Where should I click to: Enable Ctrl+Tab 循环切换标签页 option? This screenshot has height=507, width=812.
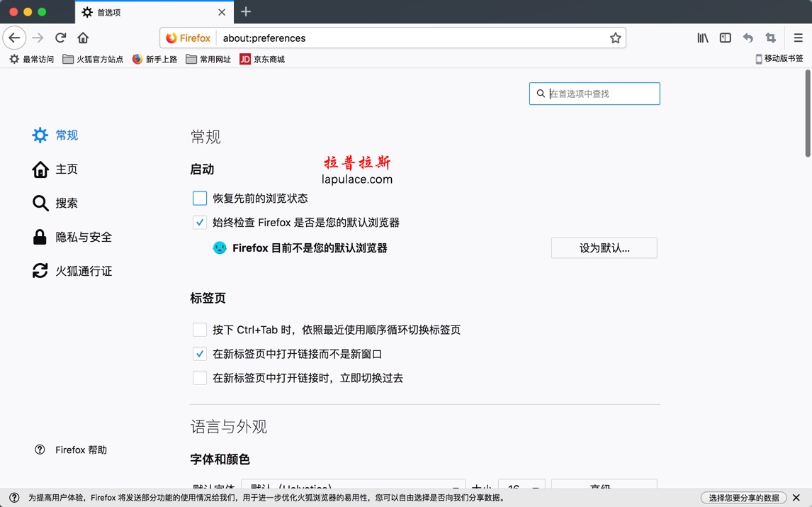pos(199,329)
